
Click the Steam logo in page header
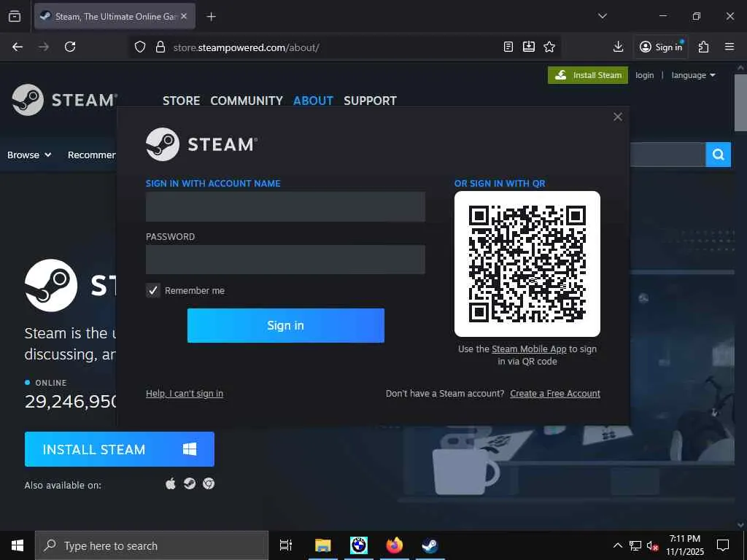coord(64,100)
